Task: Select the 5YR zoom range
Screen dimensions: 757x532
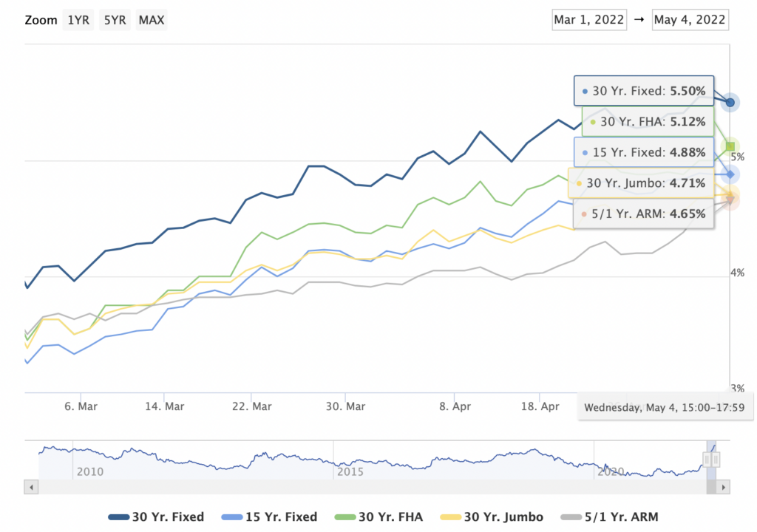Action: click(x=115, y=20)
